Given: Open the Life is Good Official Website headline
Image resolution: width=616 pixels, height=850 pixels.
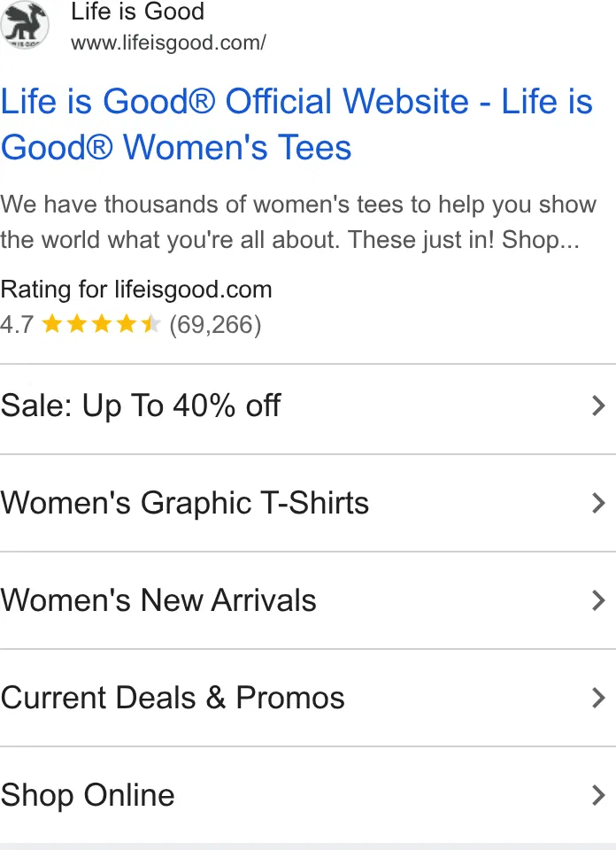Looking at the screenshot, I should point(296,124).
